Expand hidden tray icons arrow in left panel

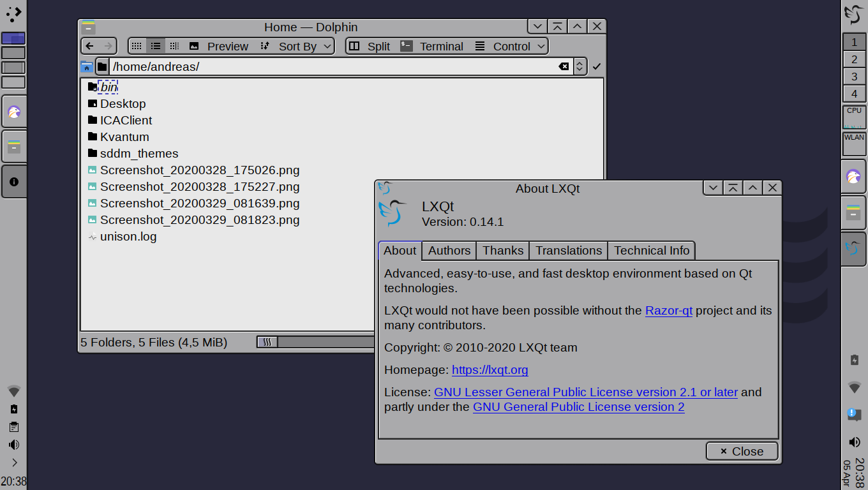click(x=14, y=463)
